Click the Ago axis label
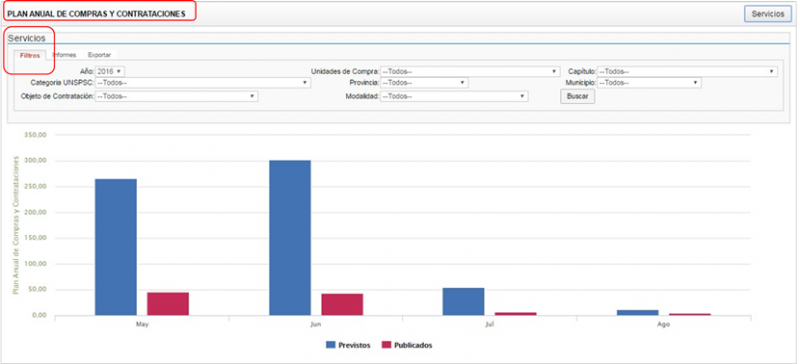Image resolution: width=800 pixels, height=364 pixels. [664, 325]
